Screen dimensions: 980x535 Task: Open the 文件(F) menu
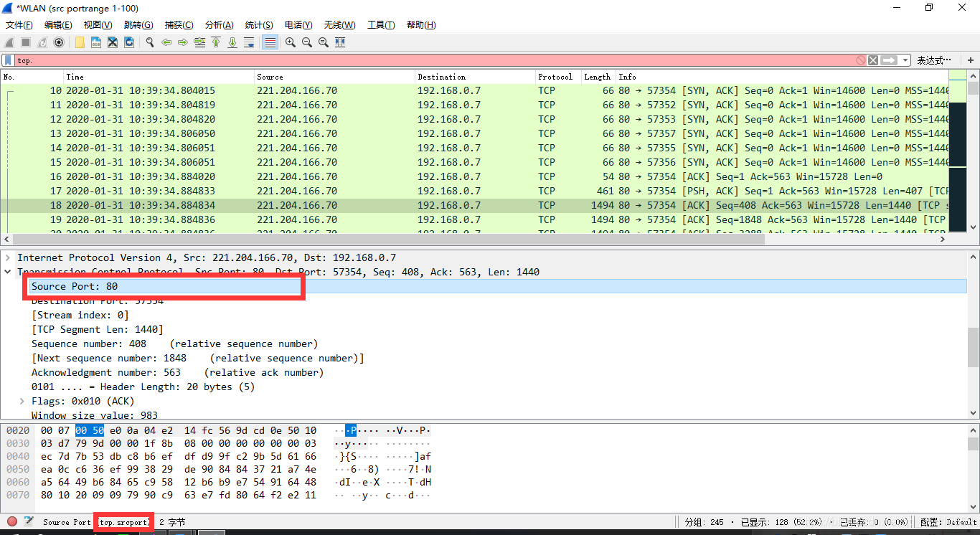[x=19, y=25]
